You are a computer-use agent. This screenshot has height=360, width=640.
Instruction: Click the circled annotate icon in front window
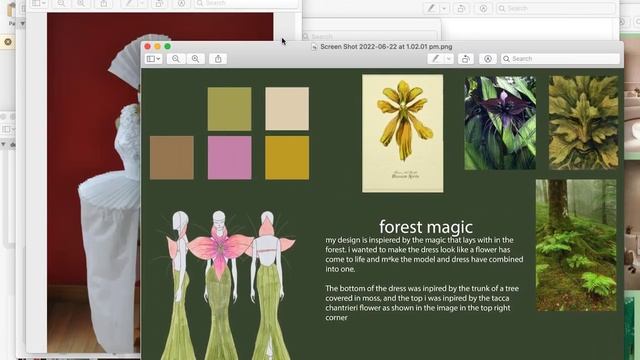click(x=488, y=59)
